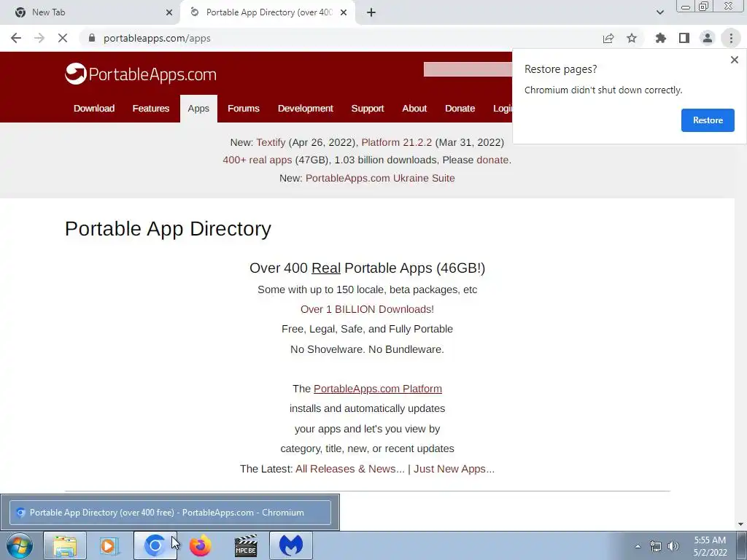Open Windows Media Player from taskbar
This screenshot has height=560, width=747.
coord(109,545)
